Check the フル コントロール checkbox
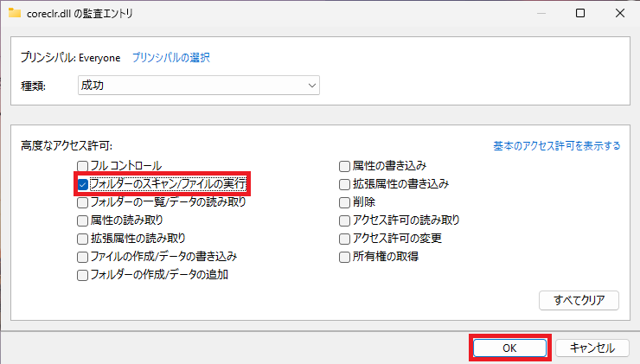The image size is (640, 364). point(82,166)
